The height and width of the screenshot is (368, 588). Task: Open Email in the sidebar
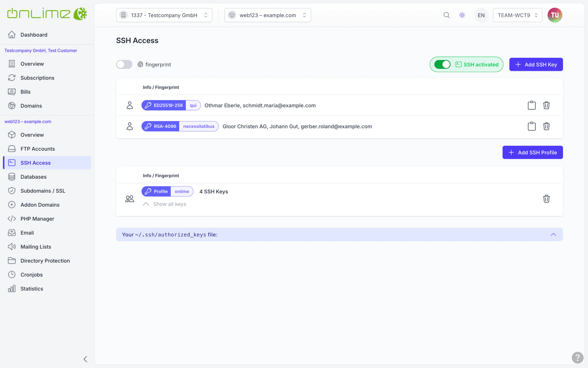click(x=47, y=233)
